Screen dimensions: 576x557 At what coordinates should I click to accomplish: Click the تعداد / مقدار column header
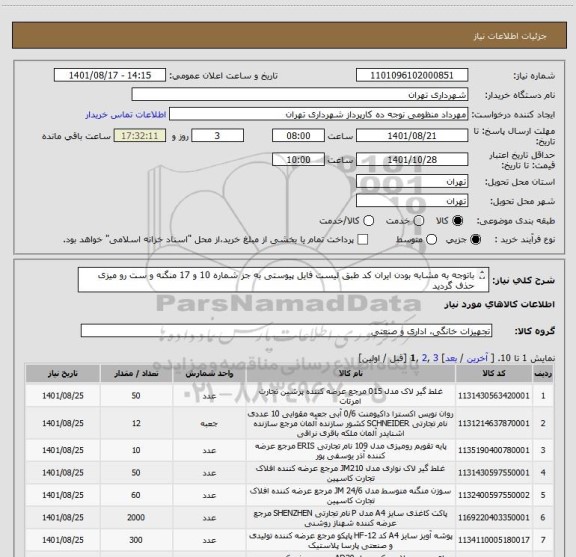click(136, 373)
